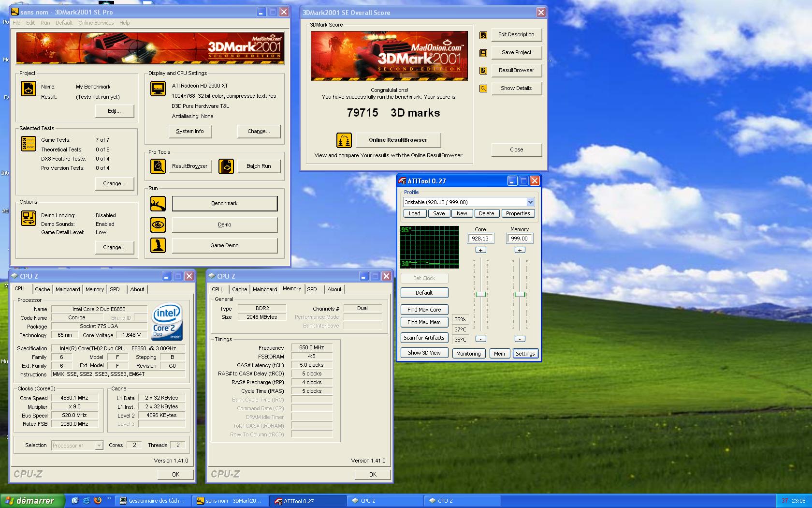Click the Intel Core 2 Duo logo in CPU-Z
Viewport: 812px width, 508px height.
167,322
